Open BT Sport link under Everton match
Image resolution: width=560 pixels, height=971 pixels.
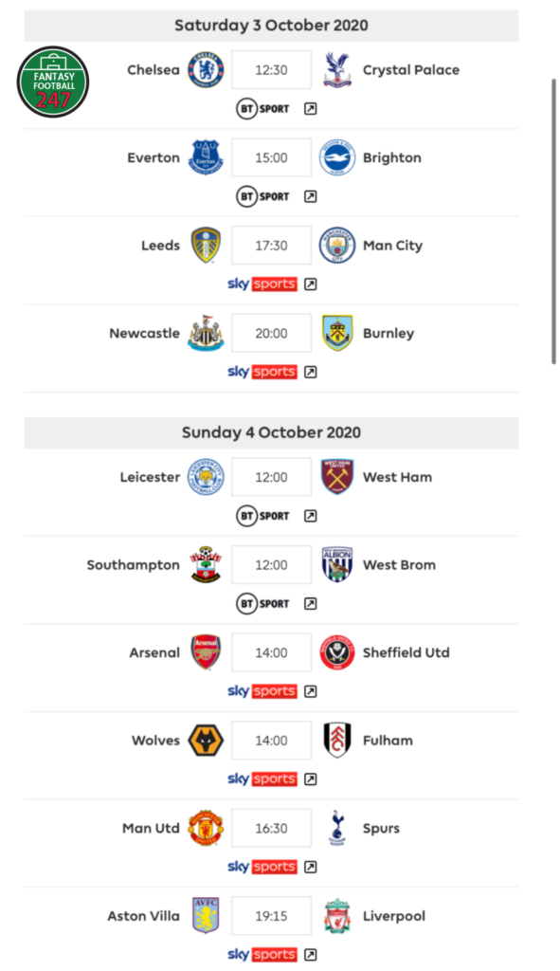point(263,196)
